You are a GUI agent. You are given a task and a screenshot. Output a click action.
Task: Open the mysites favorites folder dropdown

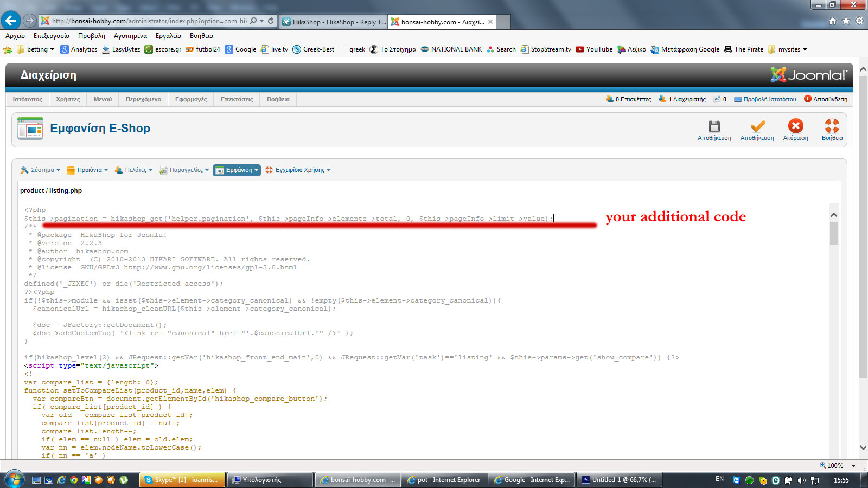pos(787,49)
